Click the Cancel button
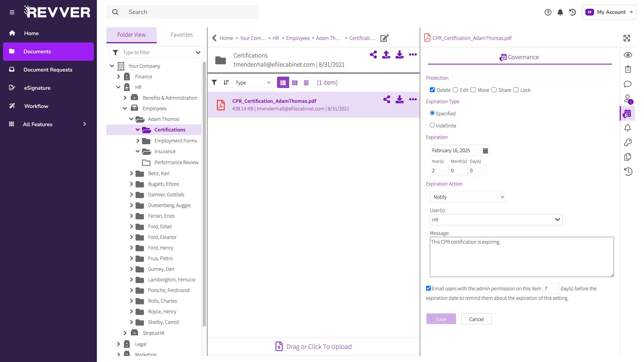This screenshot has height=362, width=644. 476,319
